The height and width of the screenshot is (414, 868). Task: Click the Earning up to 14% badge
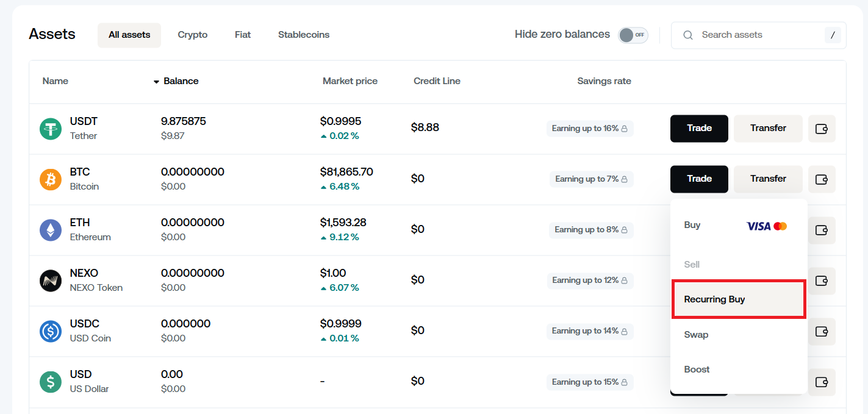pos(590,331)
